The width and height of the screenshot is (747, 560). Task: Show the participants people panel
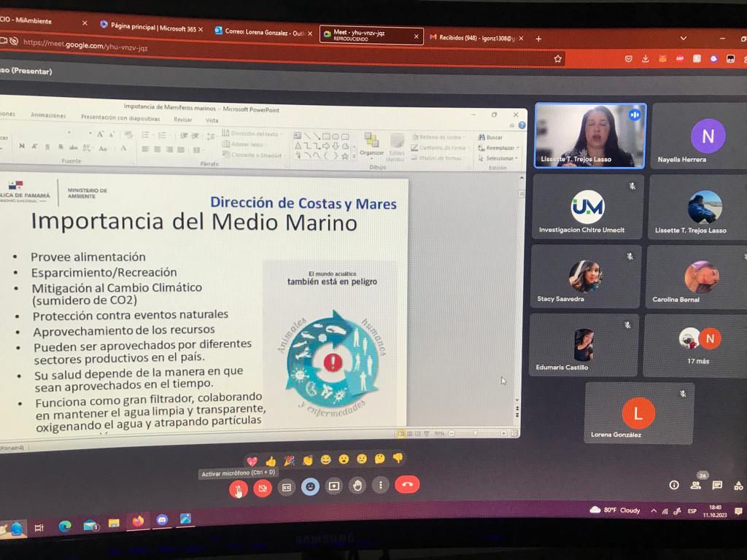click(696, 485)
